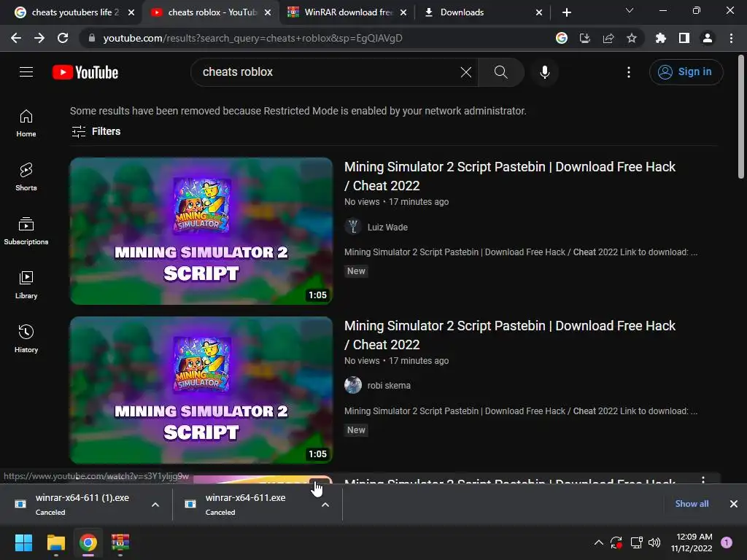Viewport: 747px width, 560px height.
Task: Click Luiz Wade video thumbnail
Action: [201, 231]
